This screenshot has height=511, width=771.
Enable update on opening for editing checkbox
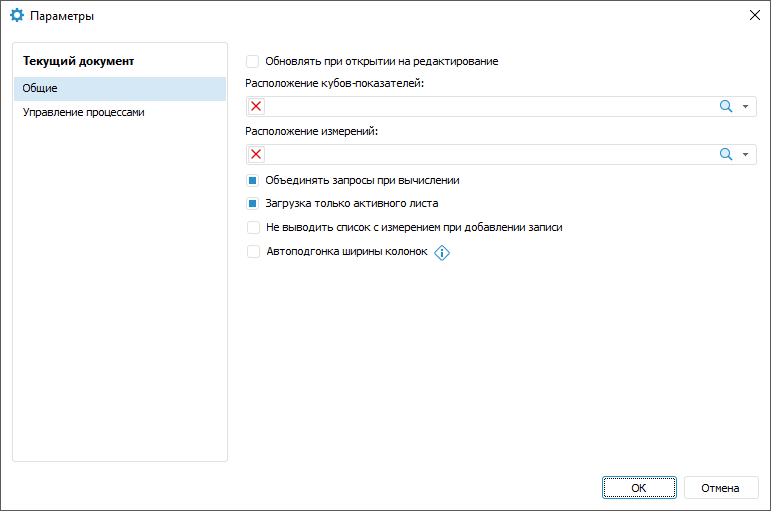(x=253, y=61)
